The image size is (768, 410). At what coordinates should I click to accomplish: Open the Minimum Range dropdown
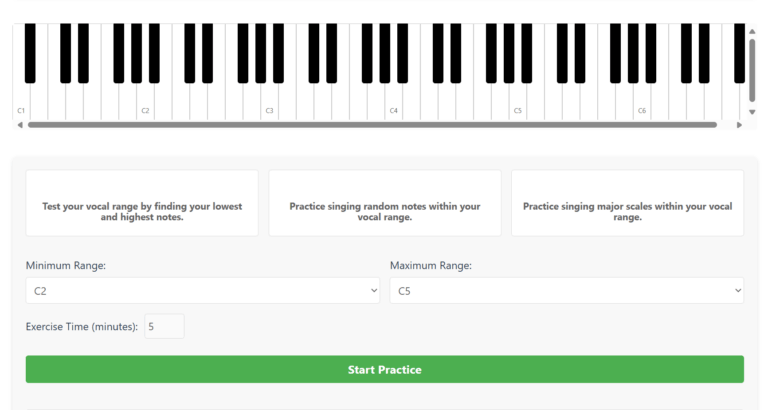click(203, 291)
